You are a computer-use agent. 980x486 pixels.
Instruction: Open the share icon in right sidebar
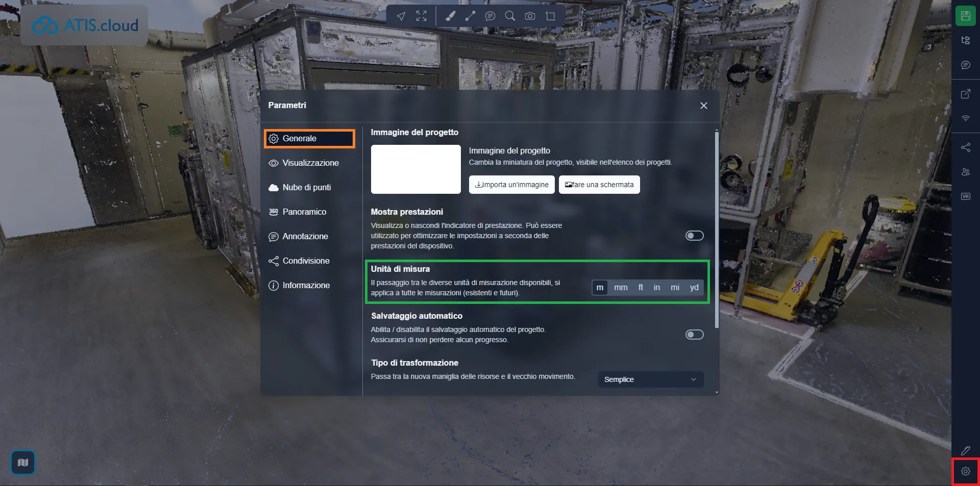coord(965,147)
